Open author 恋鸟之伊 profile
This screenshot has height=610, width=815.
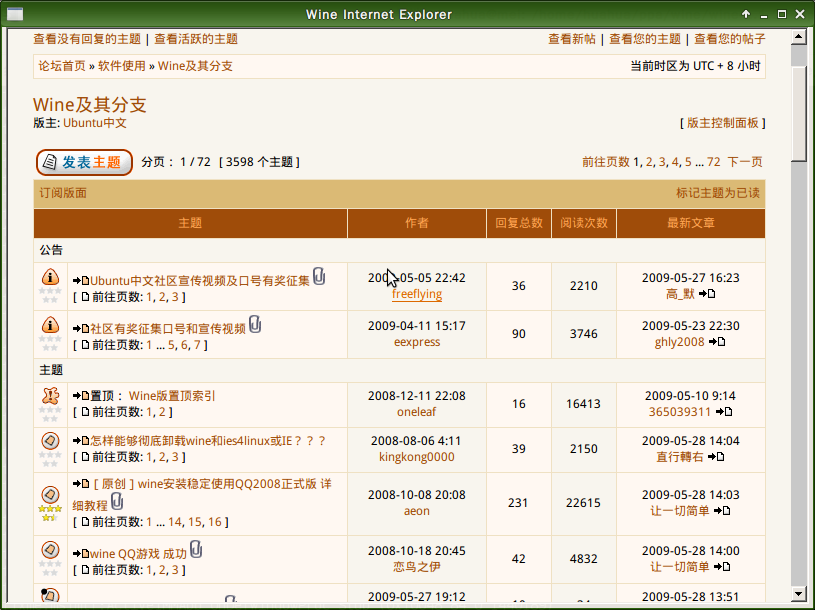click(x=417, y=567)
